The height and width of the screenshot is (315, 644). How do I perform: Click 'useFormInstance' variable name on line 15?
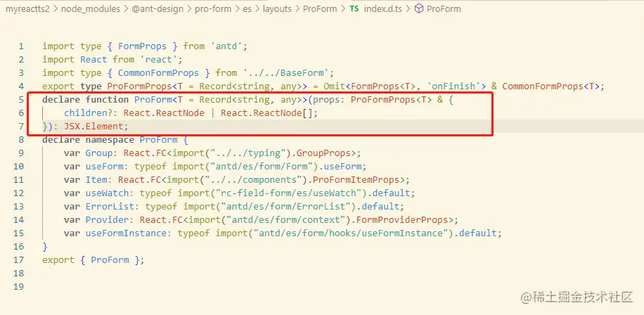(x=126, y=233)
